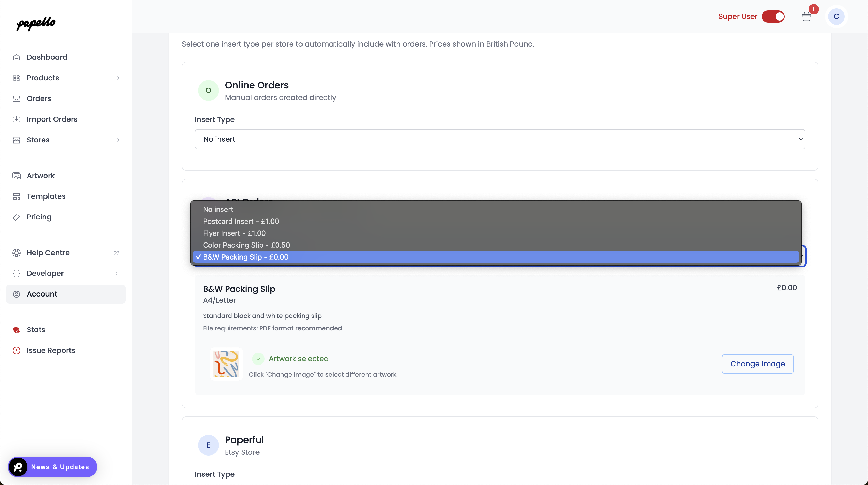Open the Stats page
868x485 pixels.
[66, 330]
